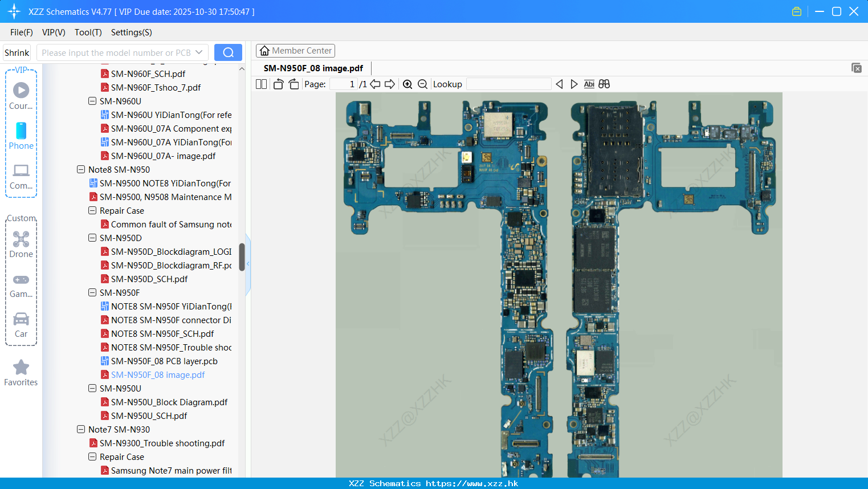Find next lookup match triangle

[x=574, y=84]
